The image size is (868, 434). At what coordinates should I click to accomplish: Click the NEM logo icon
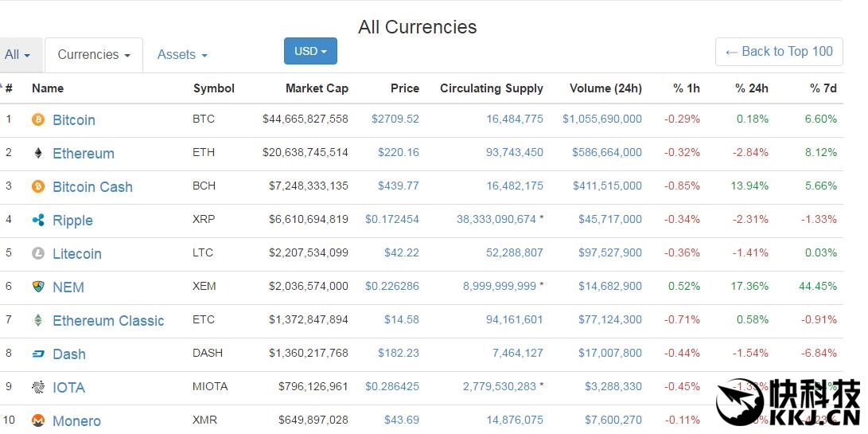[37, 287]
